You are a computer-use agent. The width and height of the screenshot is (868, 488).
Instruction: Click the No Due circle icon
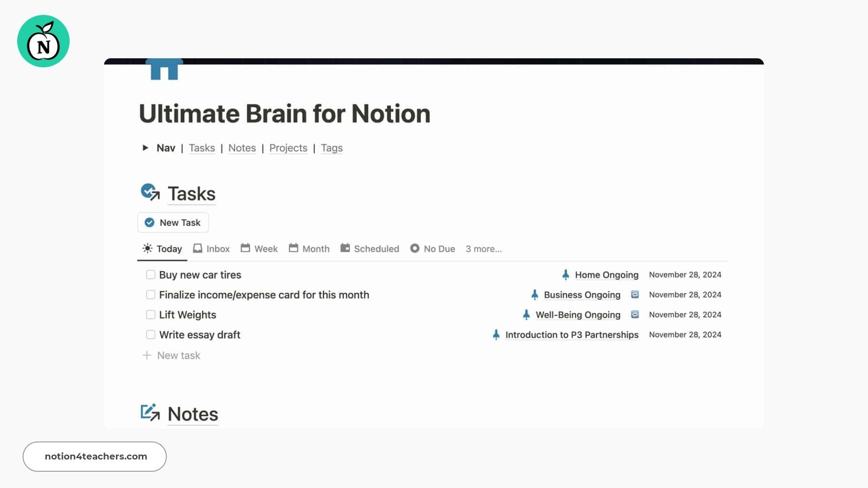[414, 249]
